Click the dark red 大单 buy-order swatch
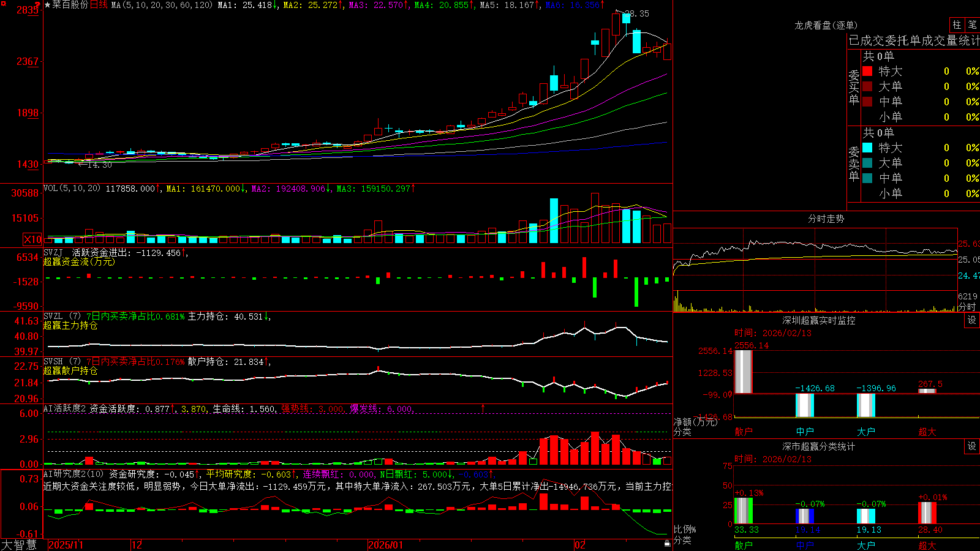The height and width of the screenshot is (551, 980). click(867, 86)
